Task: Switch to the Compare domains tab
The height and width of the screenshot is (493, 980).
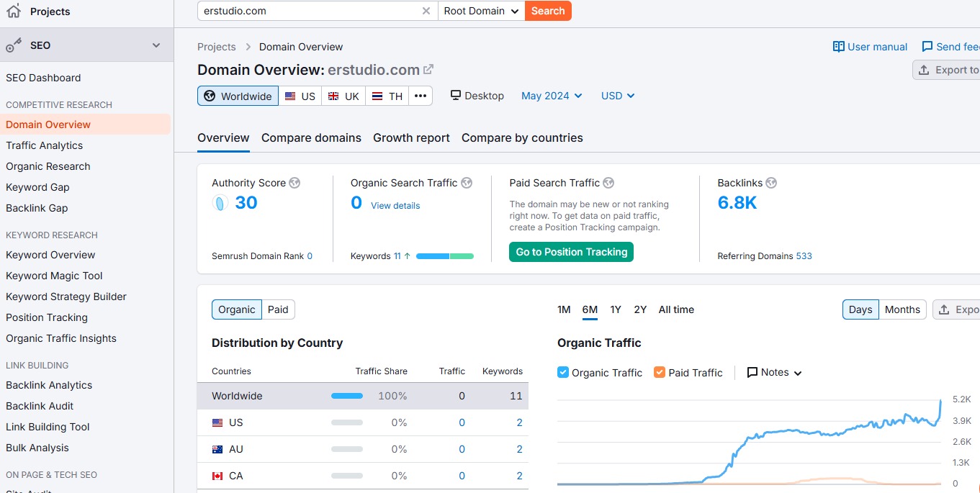Action: [311, 138]
